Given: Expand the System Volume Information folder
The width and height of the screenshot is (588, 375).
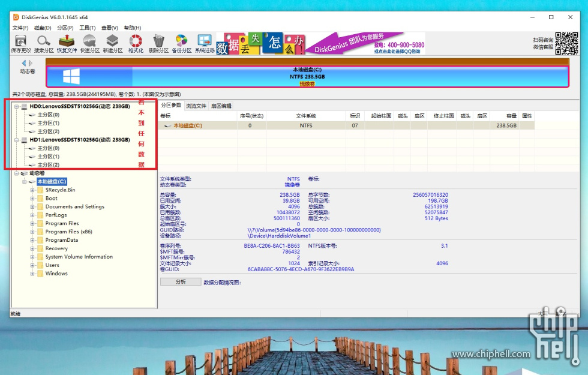Looking at the screenshot, I should (32, 257).
